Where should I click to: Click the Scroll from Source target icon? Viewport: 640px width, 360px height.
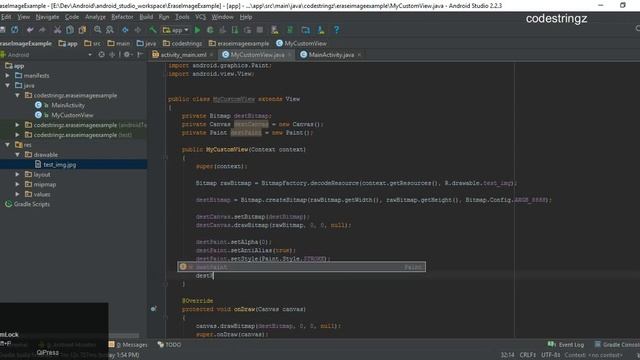(x=101, y=55)
